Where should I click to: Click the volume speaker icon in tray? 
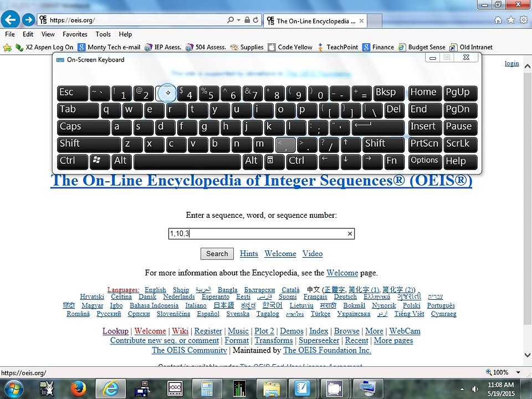pos(475,389)
